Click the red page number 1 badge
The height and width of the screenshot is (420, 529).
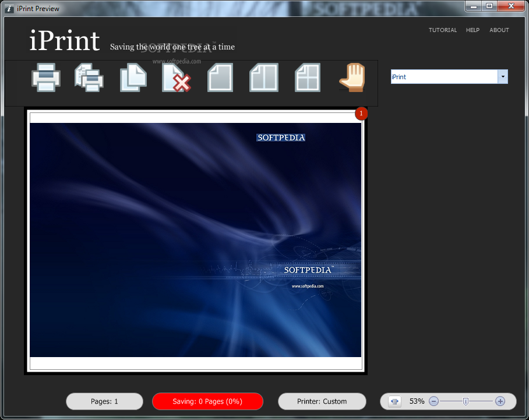(361, 114)
